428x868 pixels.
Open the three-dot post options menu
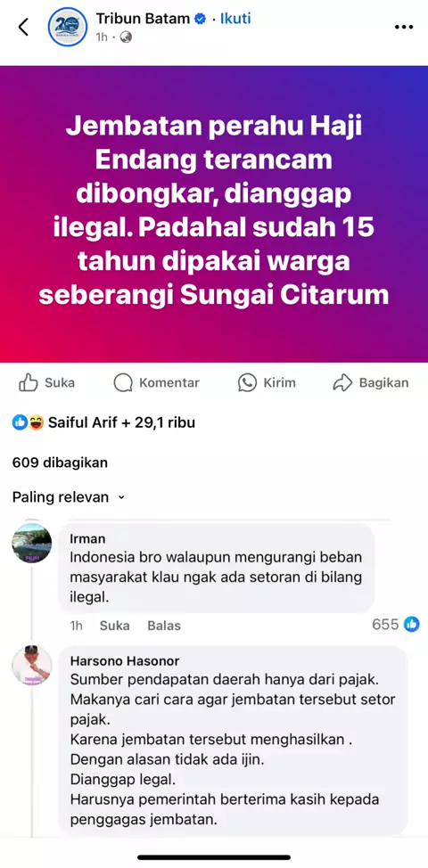click(x=404, y=27)
